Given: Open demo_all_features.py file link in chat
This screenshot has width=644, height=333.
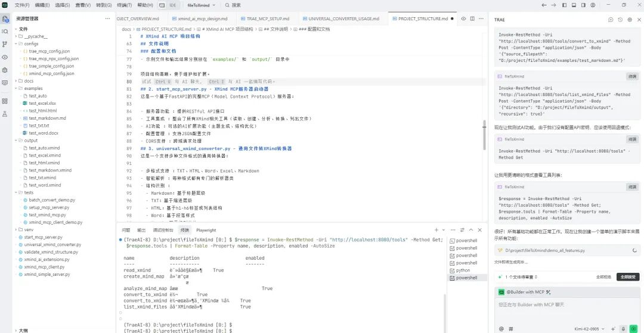Looking at the screenshot, I should (x=544, y=250).
